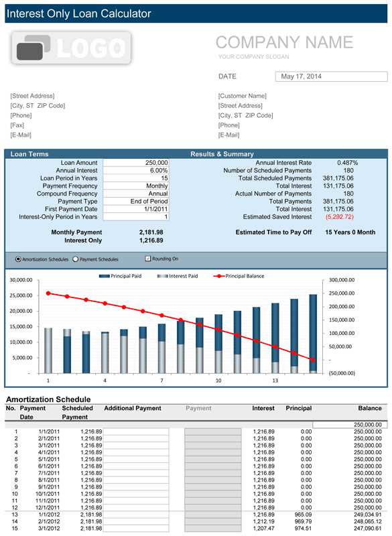Click the COMPANY NAME heading
The width and height of the screenshot is (392, 536).
point(284,42)
